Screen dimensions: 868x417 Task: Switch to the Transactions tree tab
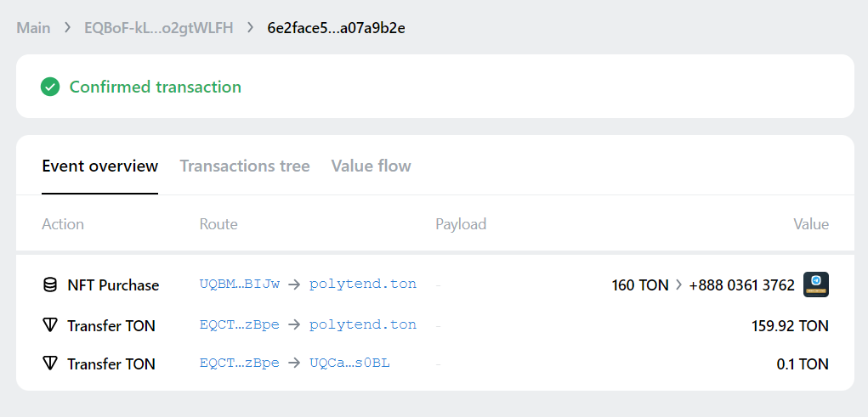coord(245,166)
